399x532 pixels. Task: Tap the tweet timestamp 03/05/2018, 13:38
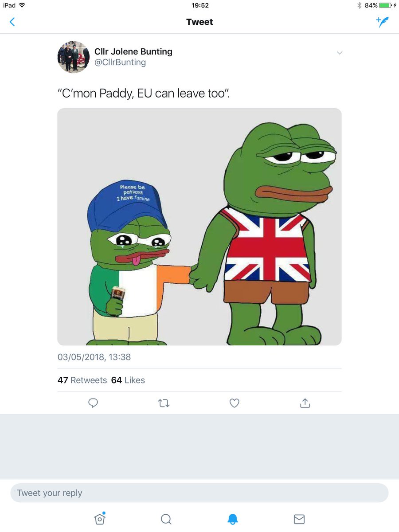pyautogui.click(x=94, y=357)
